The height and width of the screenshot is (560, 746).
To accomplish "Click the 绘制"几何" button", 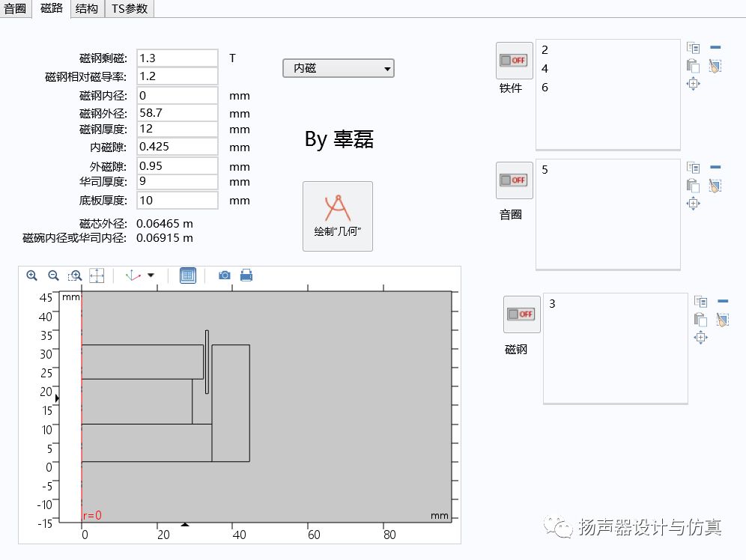I will [337, 216].
